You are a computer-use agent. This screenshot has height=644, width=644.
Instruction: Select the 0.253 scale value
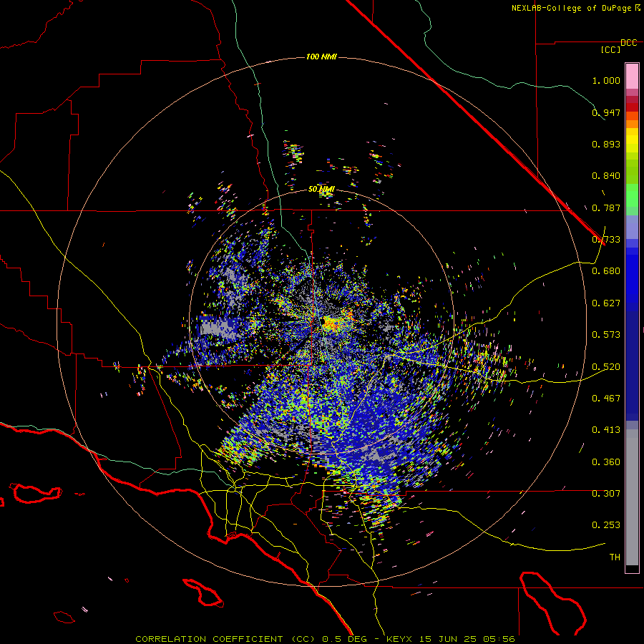point(606,525)
